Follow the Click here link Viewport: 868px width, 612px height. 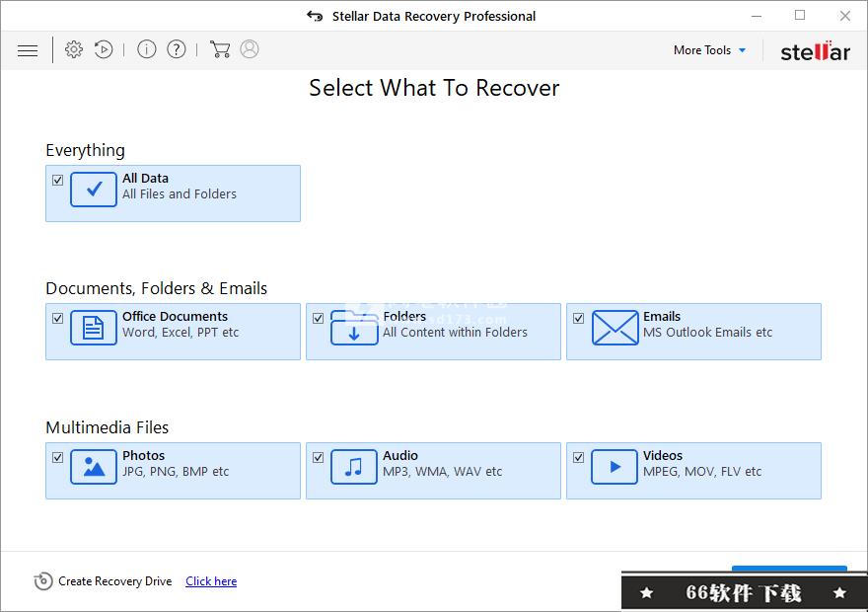211,581
